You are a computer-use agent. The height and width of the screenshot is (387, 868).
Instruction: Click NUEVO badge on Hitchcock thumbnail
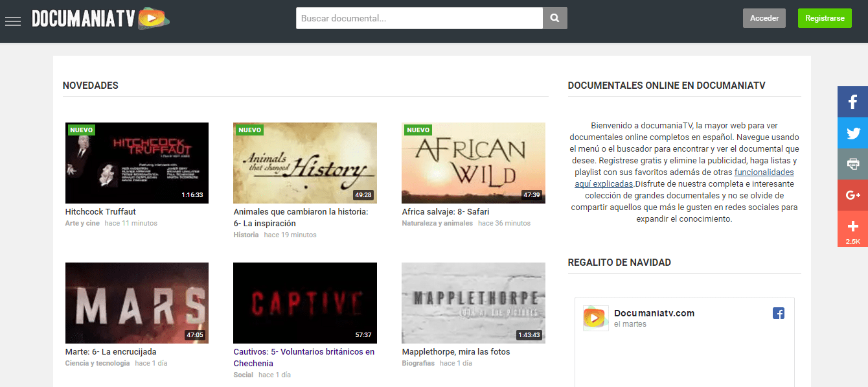coord(82,130)
